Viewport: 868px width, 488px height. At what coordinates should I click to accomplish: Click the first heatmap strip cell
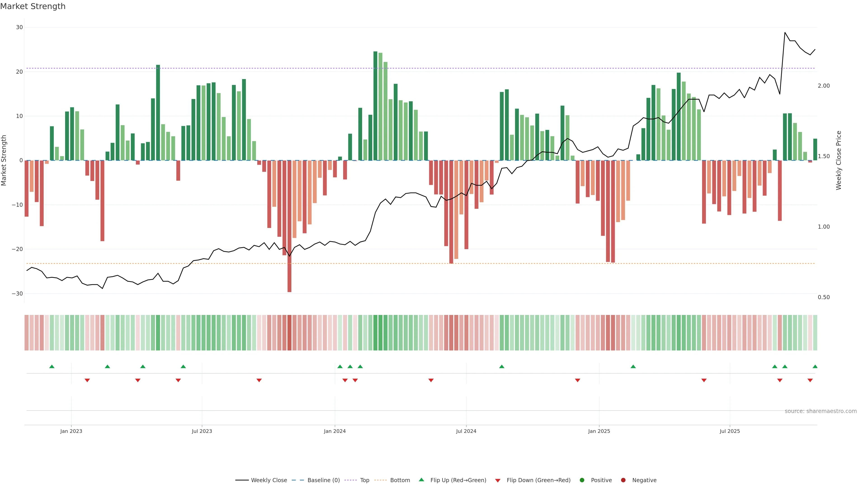(27, 333)
